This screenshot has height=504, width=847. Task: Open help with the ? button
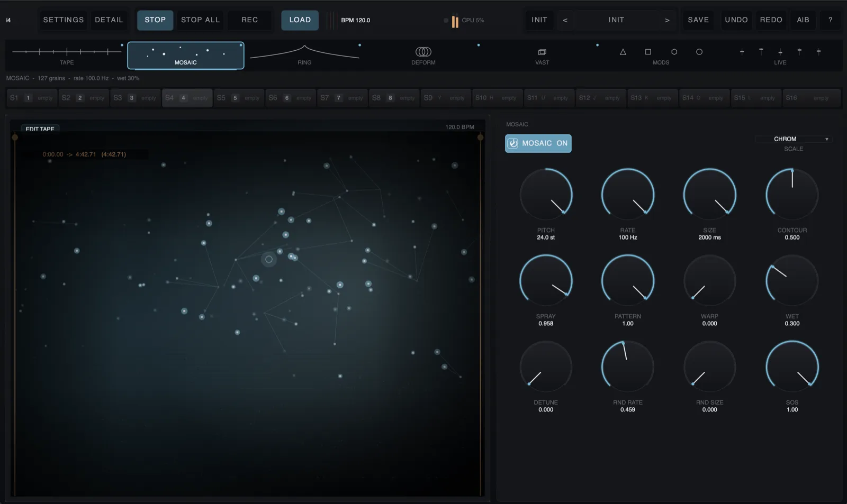coord(830,20)
